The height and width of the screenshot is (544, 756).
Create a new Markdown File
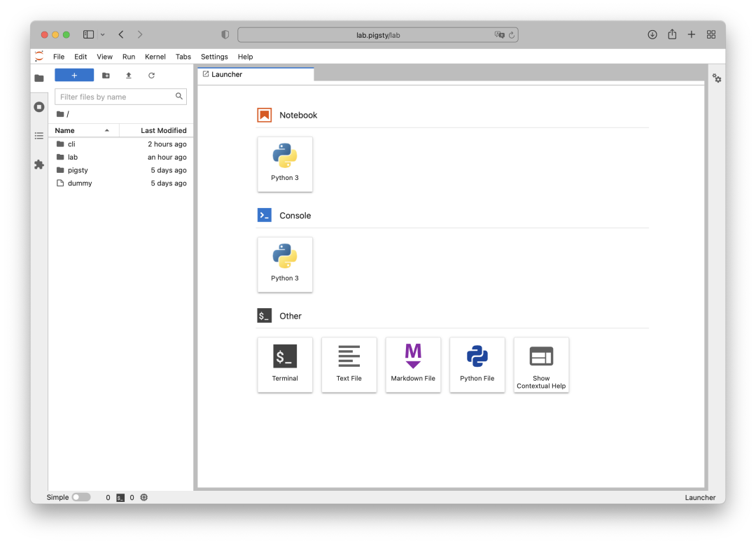pos(413,364)
